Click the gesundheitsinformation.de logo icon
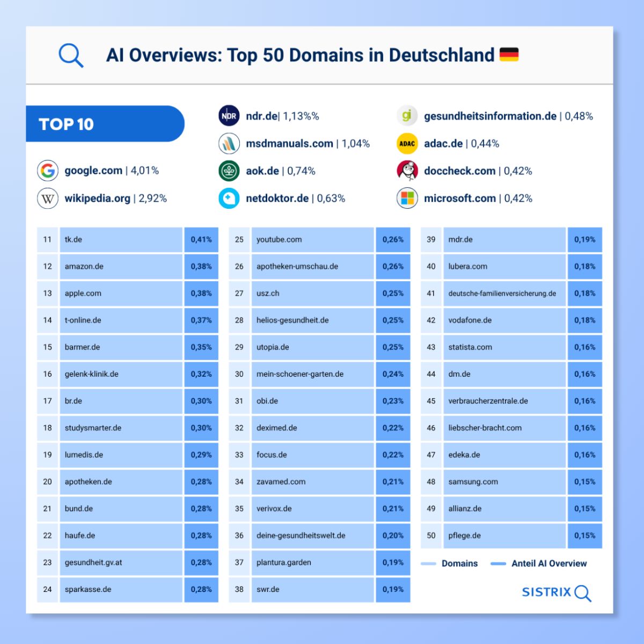The width and height of the screenshot is (644, 644). click(407, 116)
